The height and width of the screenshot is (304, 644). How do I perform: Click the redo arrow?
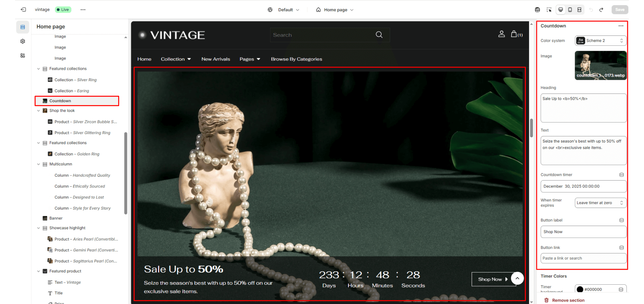tap(601, 10)
